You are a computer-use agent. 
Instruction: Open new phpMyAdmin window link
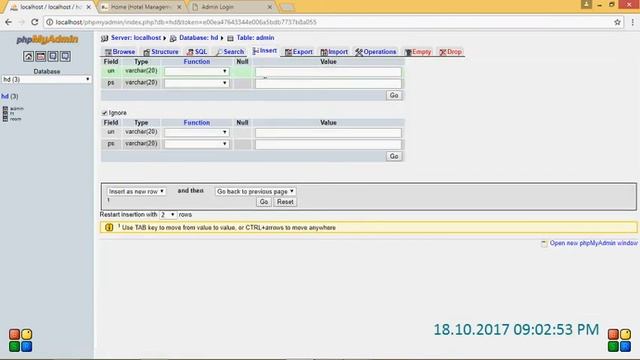pos(593,243)
